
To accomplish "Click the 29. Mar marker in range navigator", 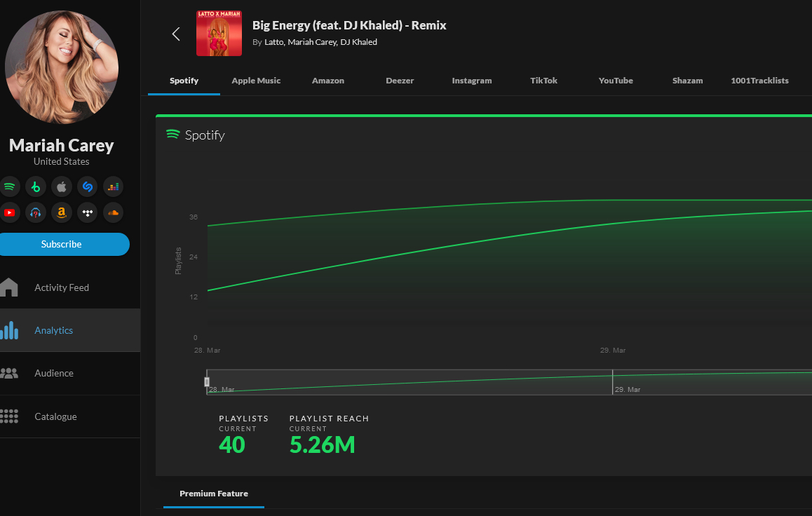I will click(628, 389).
